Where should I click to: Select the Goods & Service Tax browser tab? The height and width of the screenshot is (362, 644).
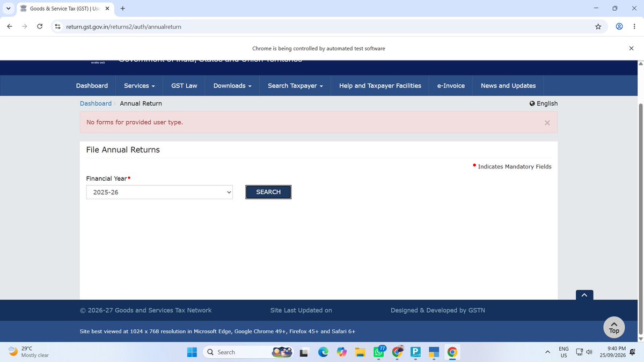coord(64,9)
